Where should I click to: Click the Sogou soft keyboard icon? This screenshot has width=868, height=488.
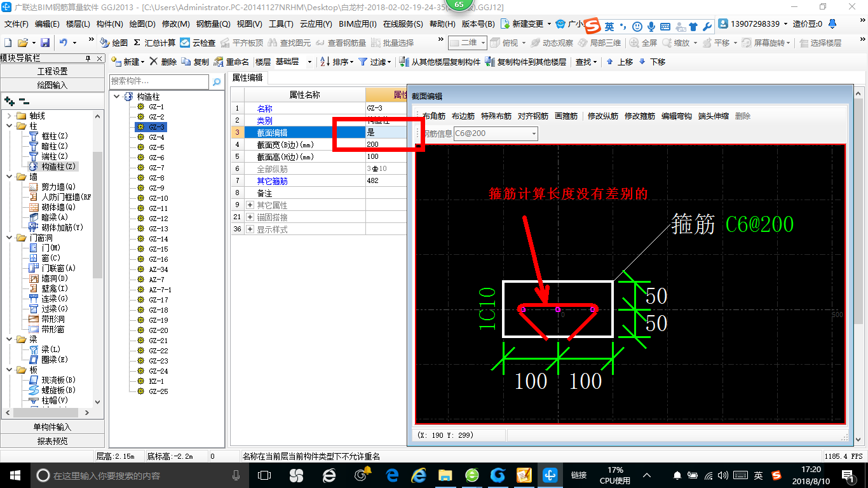click(665, 26)
